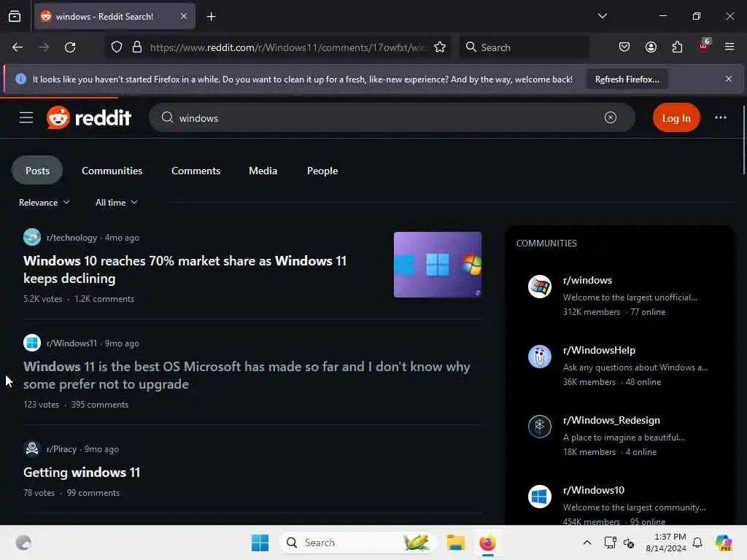Open the Firefox View button in the tab bar
747x560 pixels.
[x=15, y=17]
